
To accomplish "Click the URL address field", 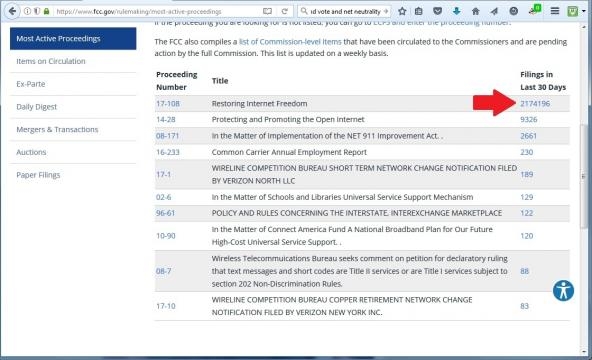I will [x=157, y=11].
